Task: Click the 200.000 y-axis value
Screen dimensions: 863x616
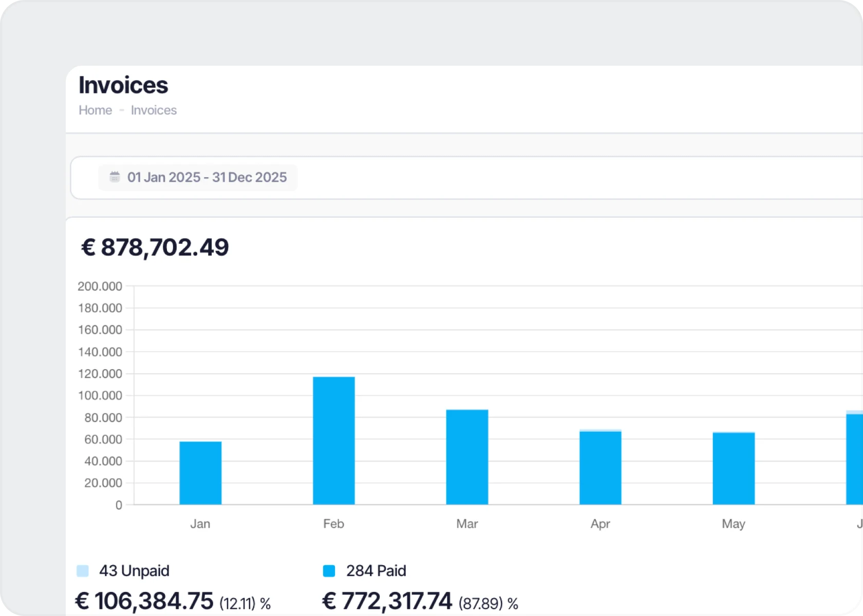Action: tap(100, 286)
